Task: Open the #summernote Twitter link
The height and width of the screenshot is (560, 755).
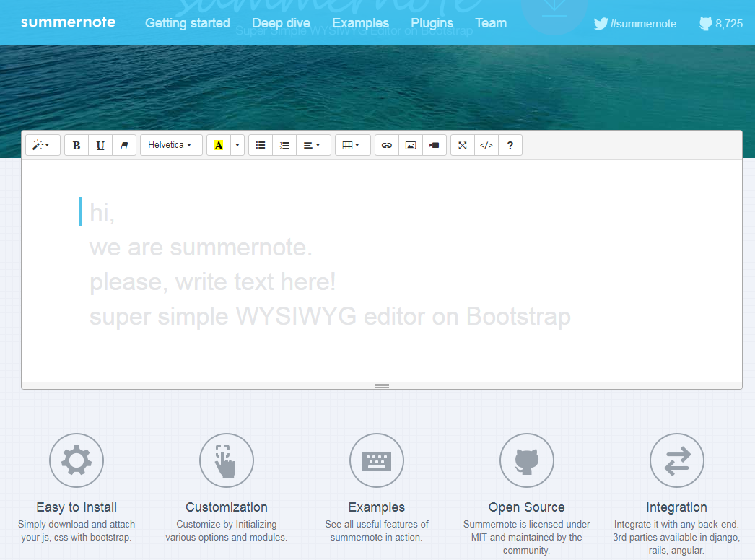Action: 634,24
